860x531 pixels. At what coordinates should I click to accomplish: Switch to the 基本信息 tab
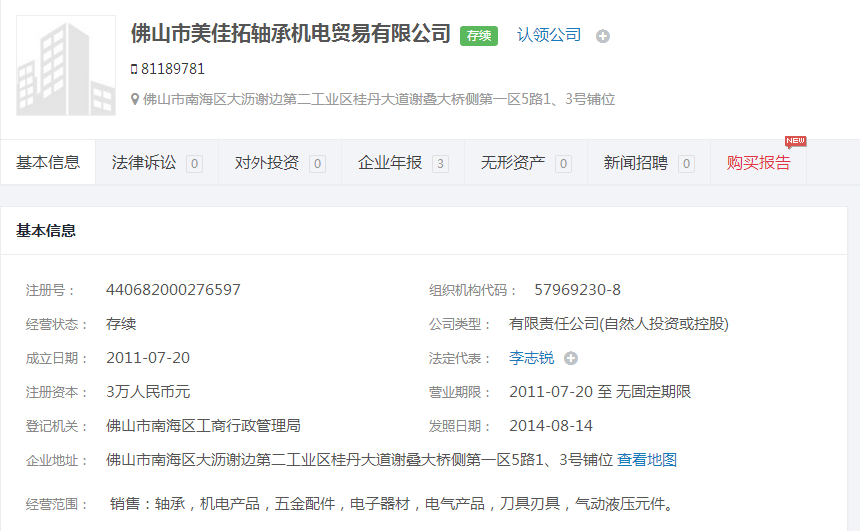(48, 163)
